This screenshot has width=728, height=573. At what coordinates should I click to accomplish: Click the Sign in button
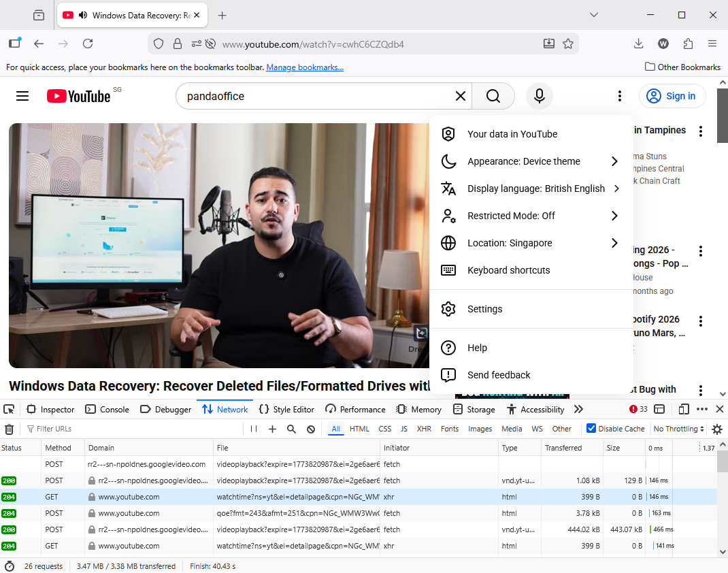click(x=672, y=96)
